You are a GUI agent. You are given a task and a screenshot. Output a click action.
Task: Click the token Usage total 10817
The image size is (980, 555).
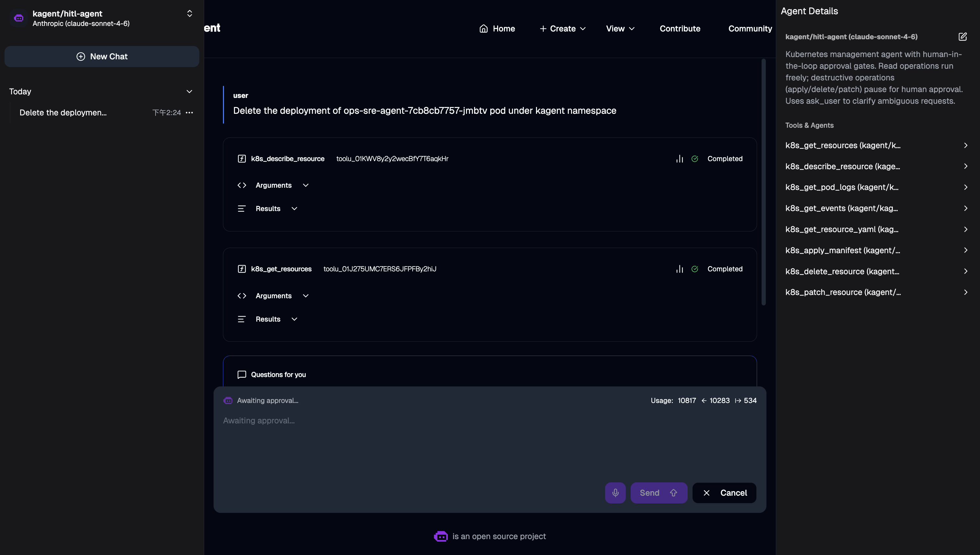tap(687, 401)
